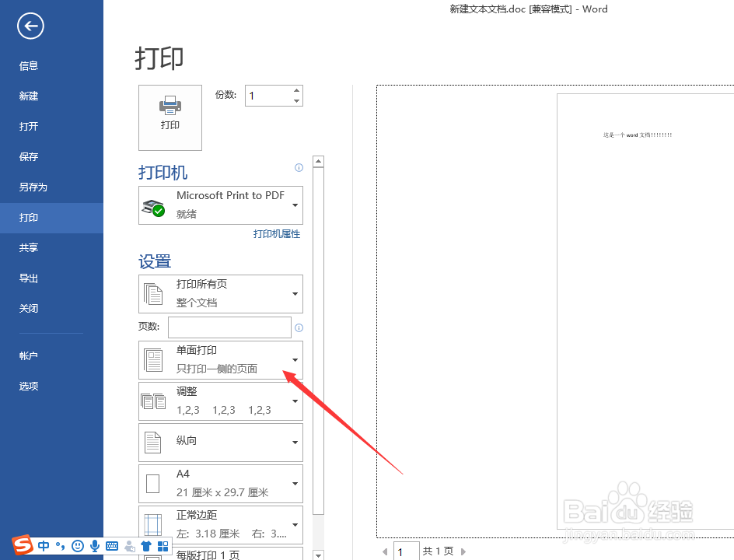Image resolution: width=734 pixels, height=560 pixels.
Task: Click the Microsoft Print to PDF printer icon
Action: click(153, 208)
